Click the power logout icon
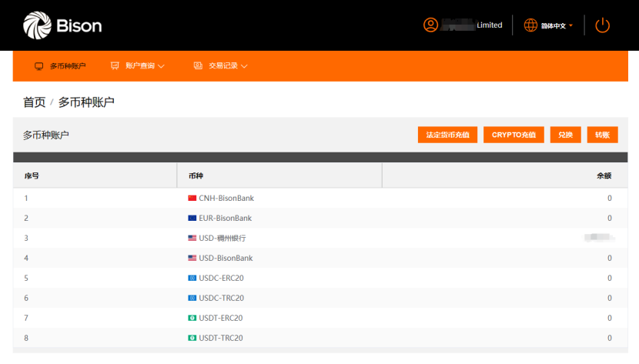639x364 pixels. coord(602,25)
